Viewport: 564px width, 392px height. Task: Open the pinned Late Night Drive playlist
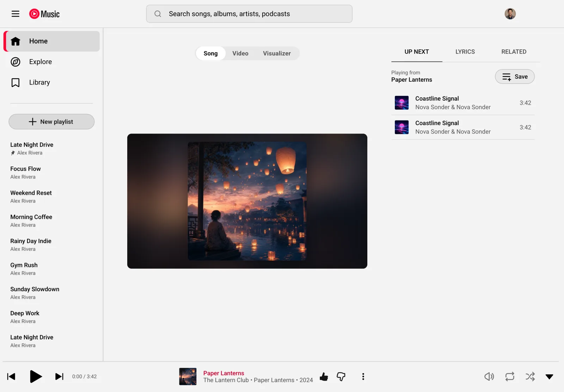(x=51, y=148)
